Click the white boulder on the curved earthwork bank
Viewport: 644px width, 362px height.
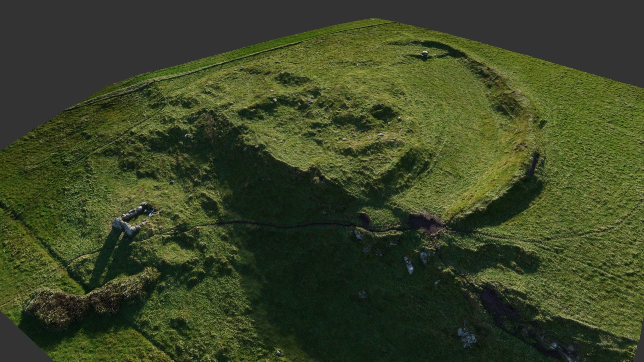click(425, 54)
